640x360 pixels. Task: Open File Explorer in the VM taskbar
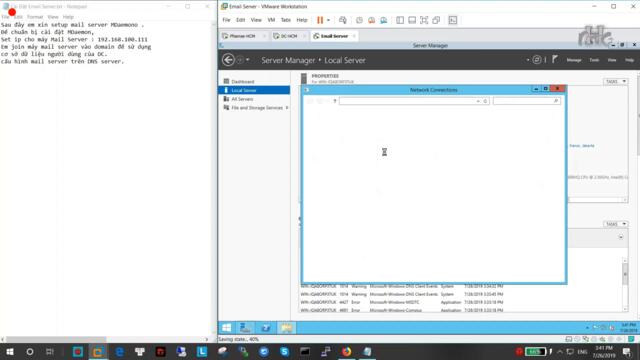tap(286, 328)
